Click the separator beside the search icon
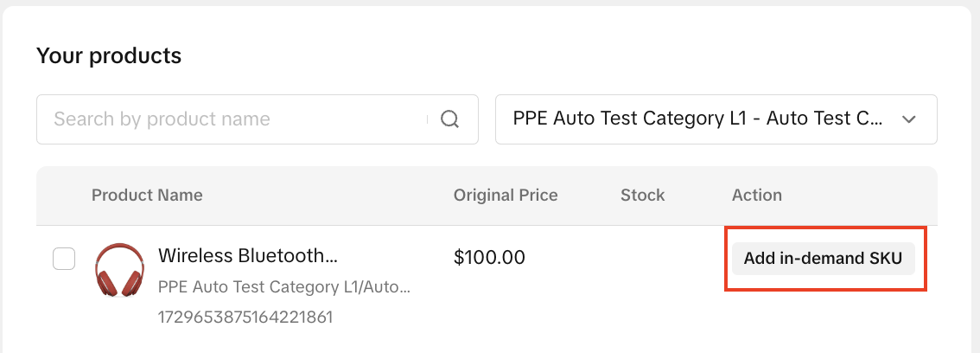This screenshot has height=353, width=980. [x=428, y=119]
